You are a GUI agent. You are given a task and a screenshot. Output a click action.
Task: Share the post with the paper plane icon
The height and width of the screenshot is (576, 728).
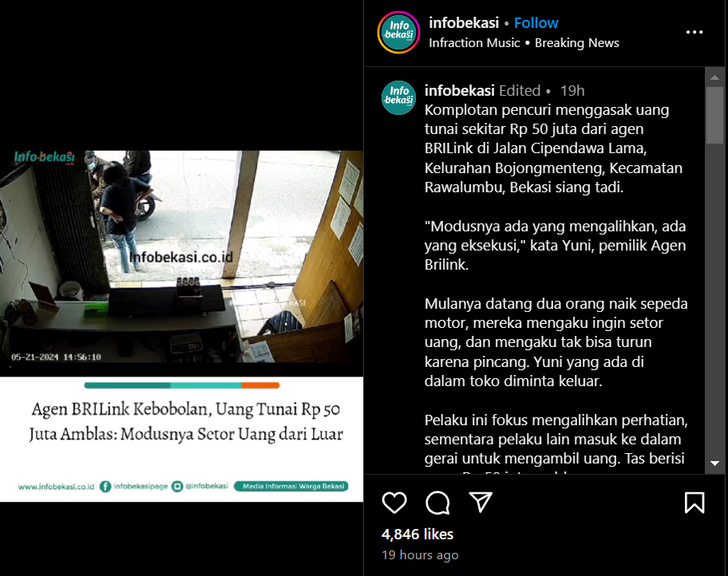[x=481, y=502]
